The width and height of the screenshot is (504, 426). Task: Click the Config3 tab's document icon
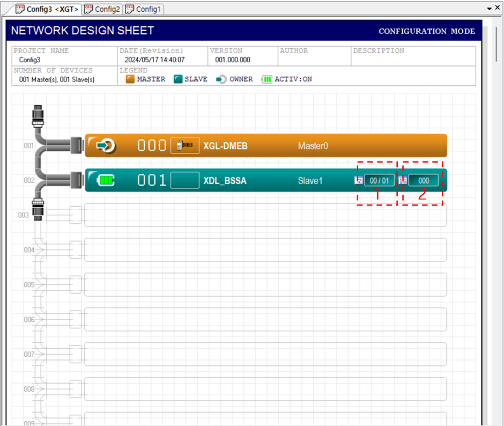pos(20,9)
